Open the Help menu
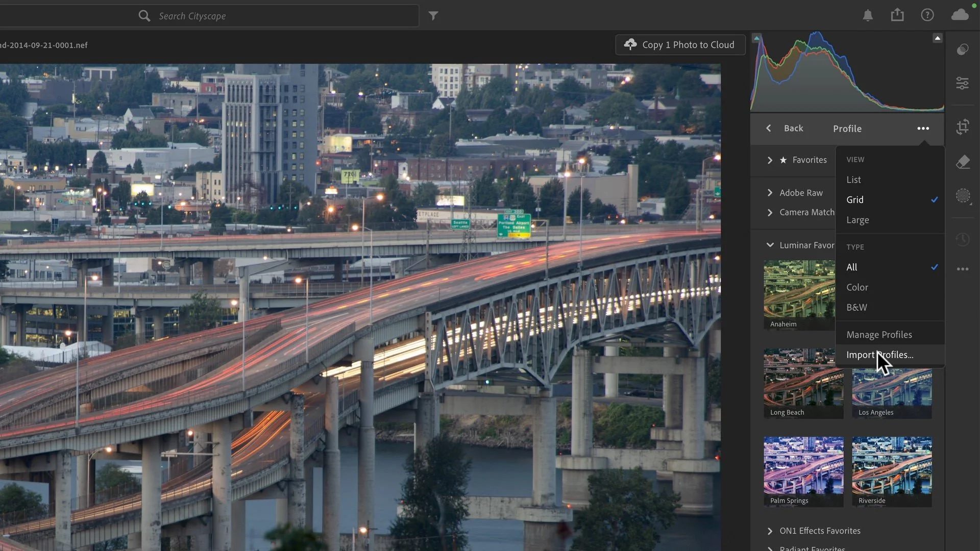This screenshot has height=551, width=980. 927,15
